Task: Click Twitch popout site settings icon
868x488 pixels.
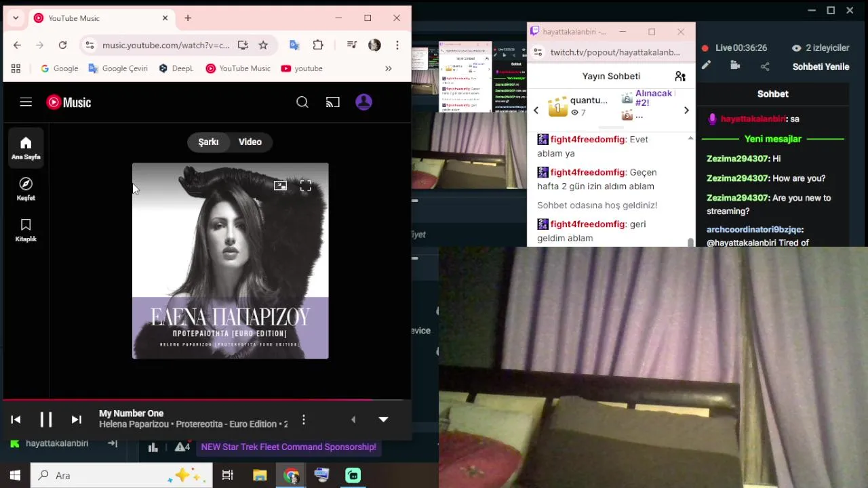Action: tap(538, 52)
